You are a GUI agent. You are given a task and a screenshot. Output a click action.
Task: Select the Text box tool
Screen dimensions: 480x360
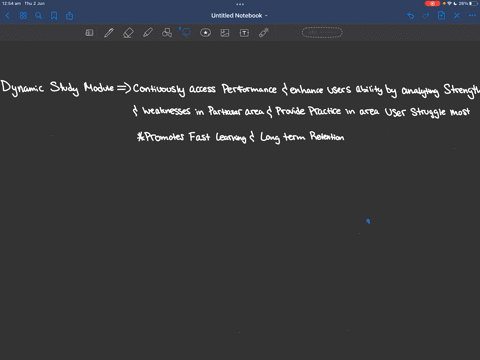(x=244, y=33)
